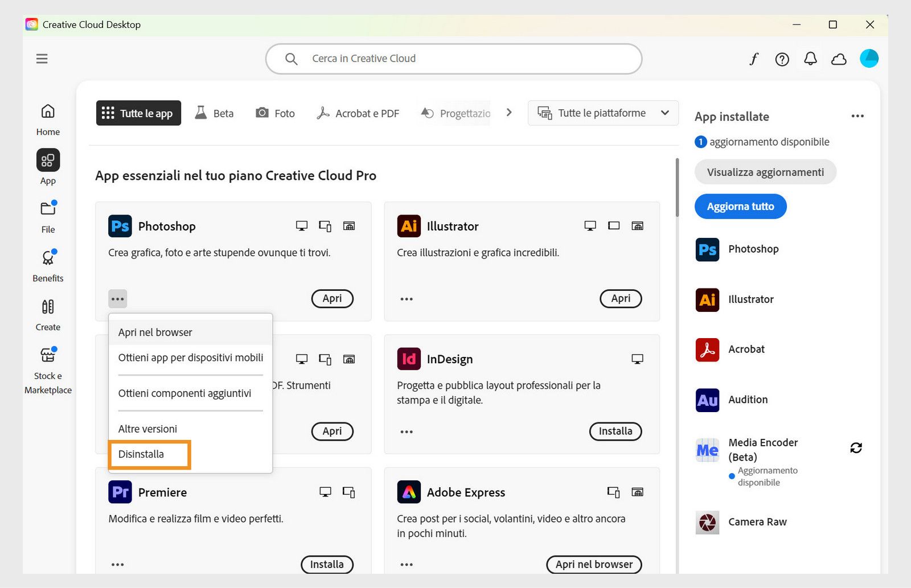Install InDesign with its Installa button

615,431
